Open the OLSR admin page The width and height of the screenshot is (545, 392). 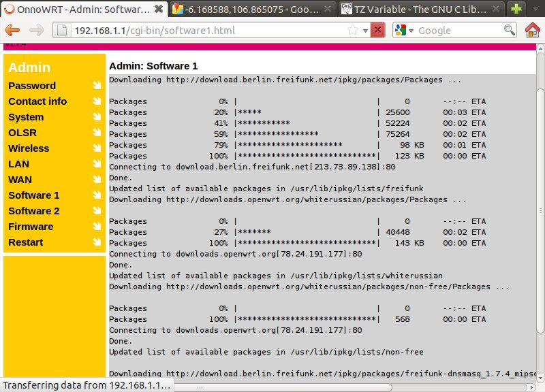[22, 133]
